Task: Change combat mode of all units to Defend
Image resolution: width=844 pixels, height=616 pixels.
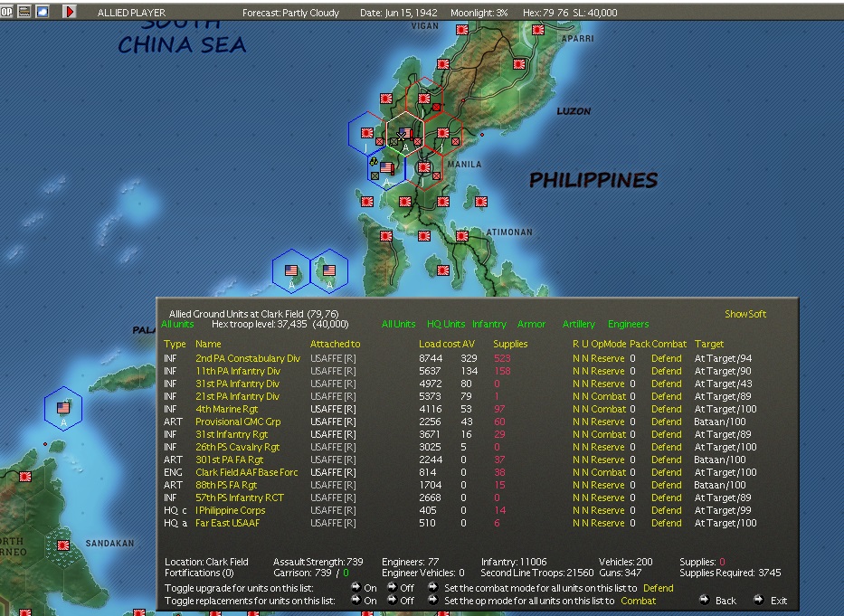Action: click(x=658, y=588)
